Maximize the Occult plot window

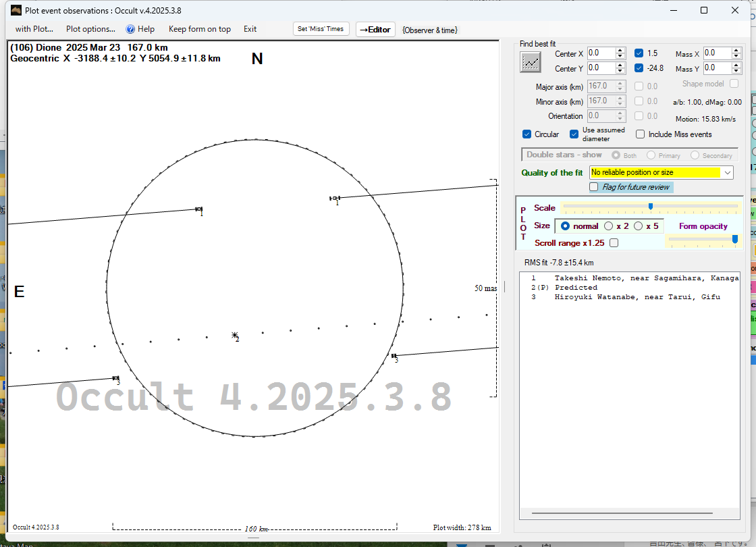point(704,10)
